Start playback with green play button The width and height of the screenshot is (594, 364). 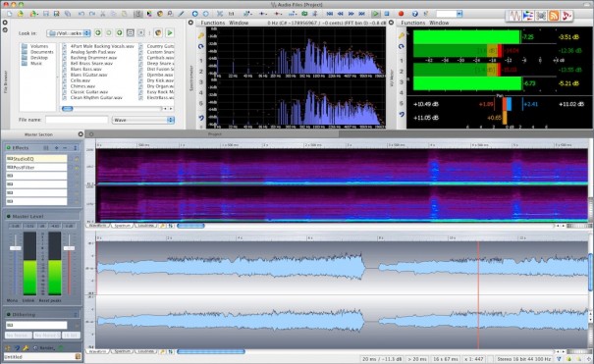point(375,14)
